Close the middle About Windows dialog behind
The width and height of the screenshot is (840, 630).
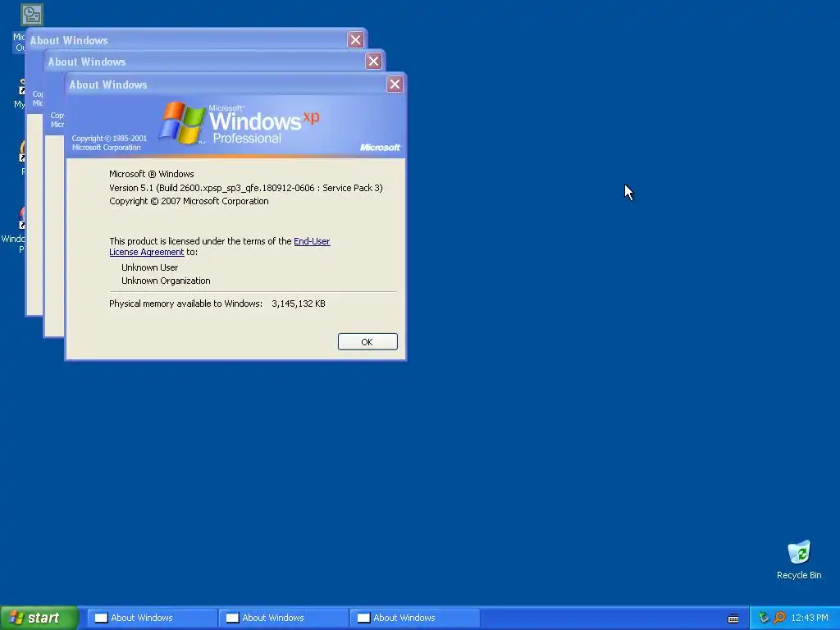(373, 61)
